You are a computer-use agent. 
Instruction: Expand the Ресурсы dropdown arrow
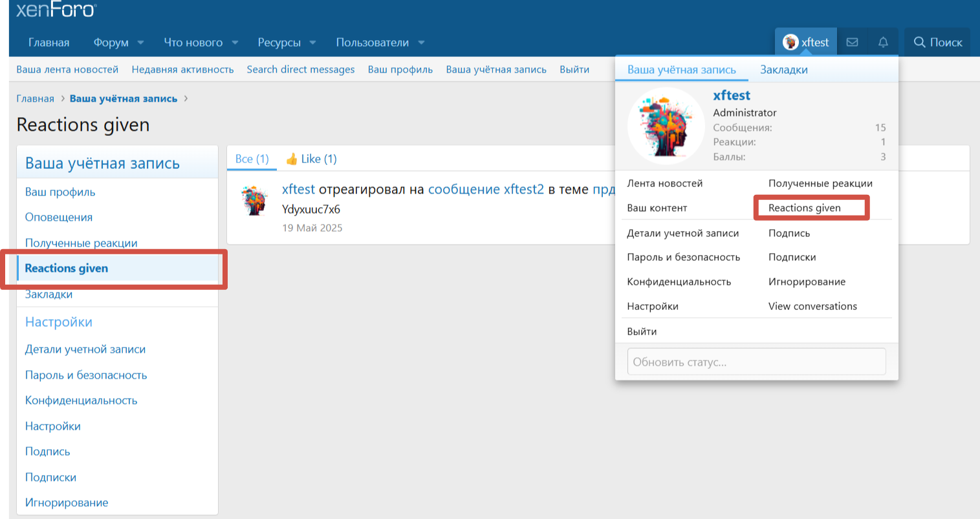tap(313, 43)
